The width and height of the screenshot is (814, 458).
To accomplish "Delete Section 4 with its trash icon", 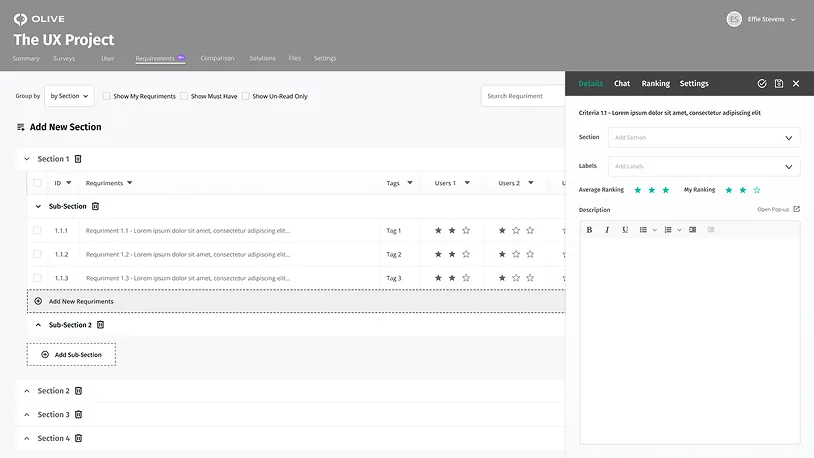I will tap(78, 438).
